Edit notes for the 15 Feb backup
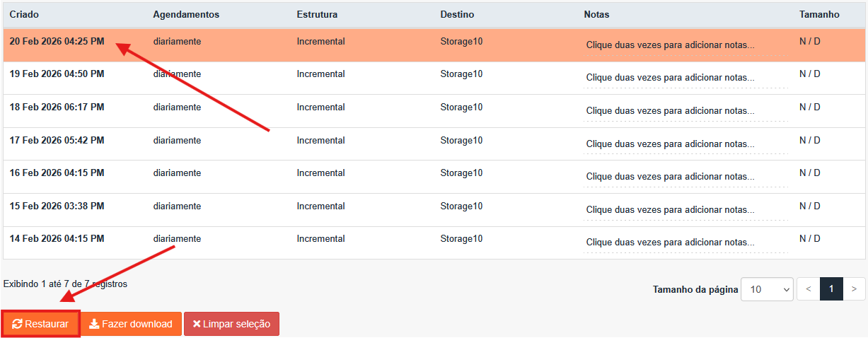868x338 pixels. coord(670,210)
